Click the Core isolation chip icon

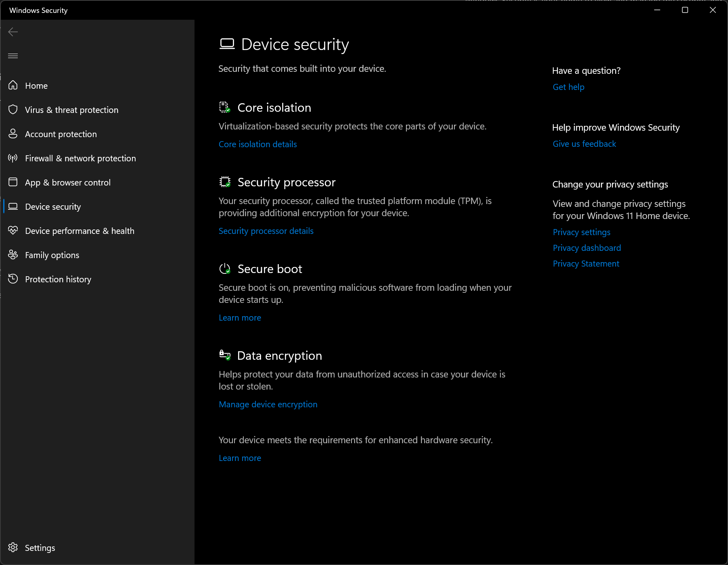click(225, 107)
